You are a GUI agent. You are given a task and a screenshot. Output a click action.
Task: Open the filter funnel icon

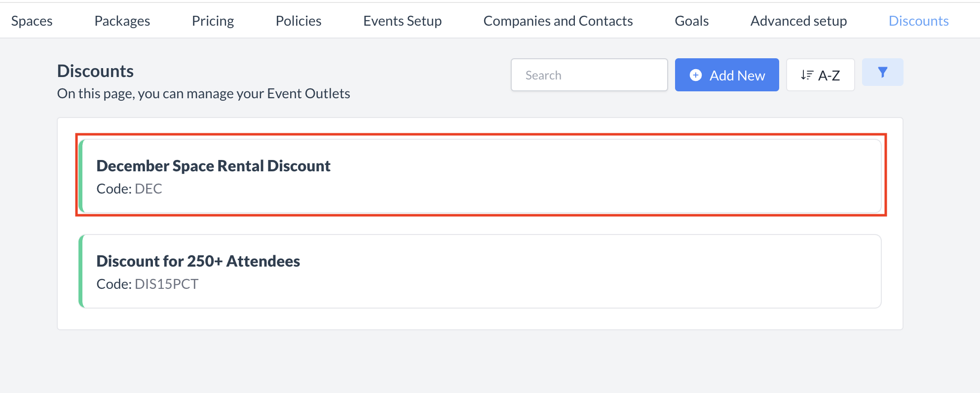coord(882,73)
